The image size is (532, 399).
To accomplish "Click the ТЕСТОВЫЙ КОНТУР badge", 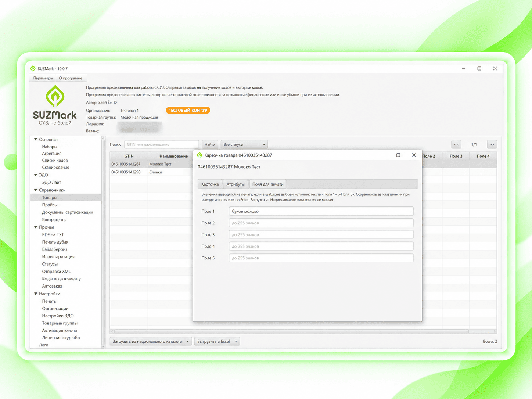I will click(x=188, y=110).
